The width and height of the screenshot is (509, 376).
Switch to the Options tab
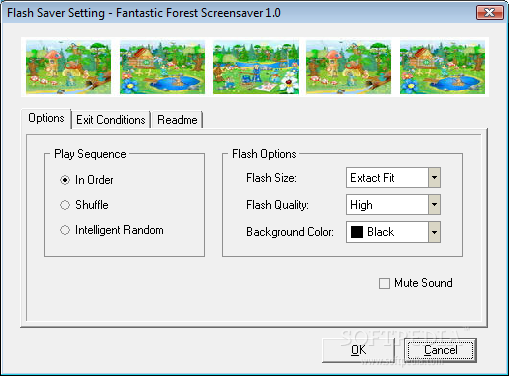tap(46, 118)
